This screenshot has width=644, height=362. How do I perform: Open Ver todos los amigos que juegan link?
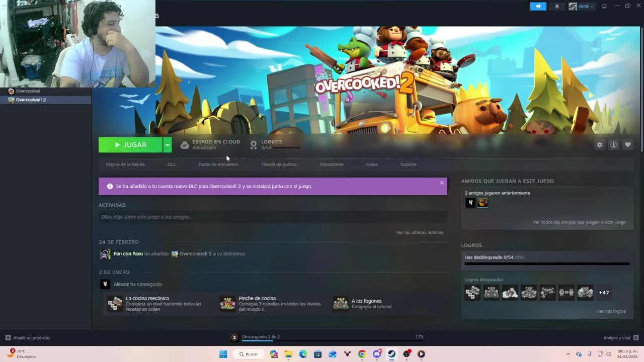580,222
